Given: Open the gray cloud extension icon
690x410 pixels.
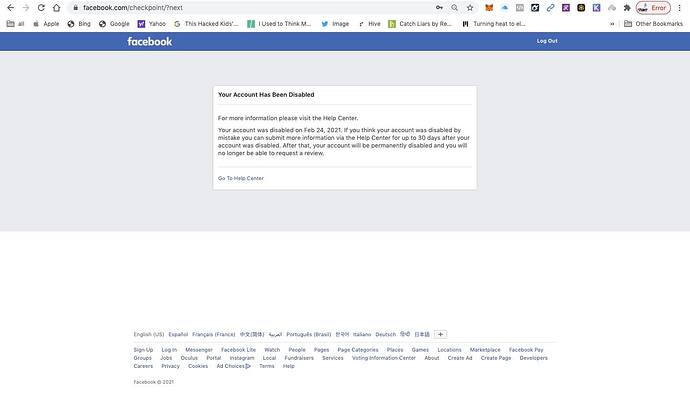Looking at the screenshot, I should [612, 8].
